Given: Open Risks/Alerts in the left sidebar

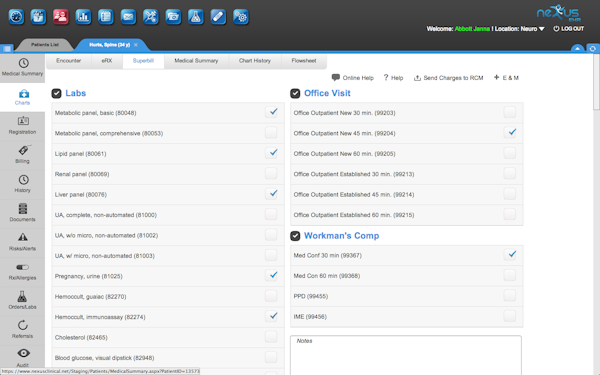Looking at the screenshot, I should tap(23, 243).
